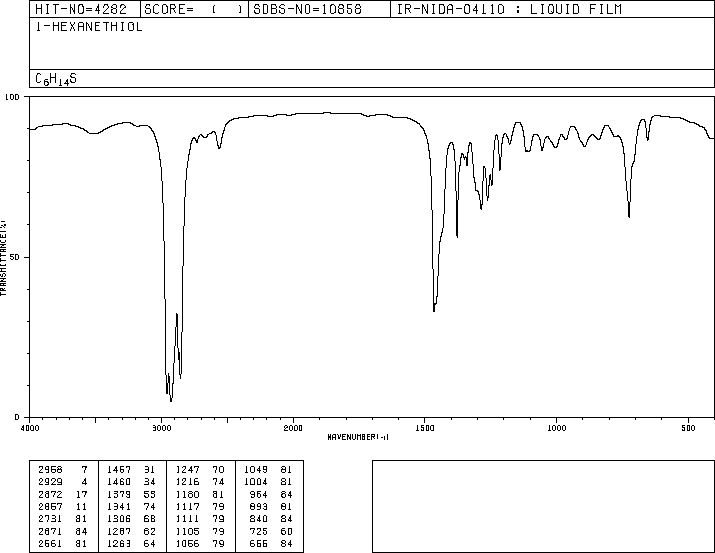Click the IR-NIDA-04110 : LIQUID FILM label
This screenshot has width=715, height=553.
(509, 9)
